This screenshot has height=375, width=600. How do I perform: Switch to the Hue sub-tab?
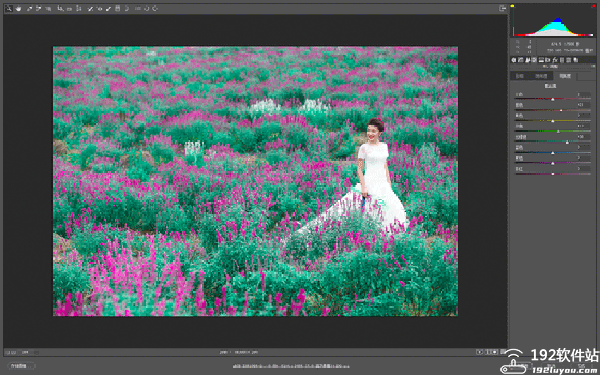point(519,76)
